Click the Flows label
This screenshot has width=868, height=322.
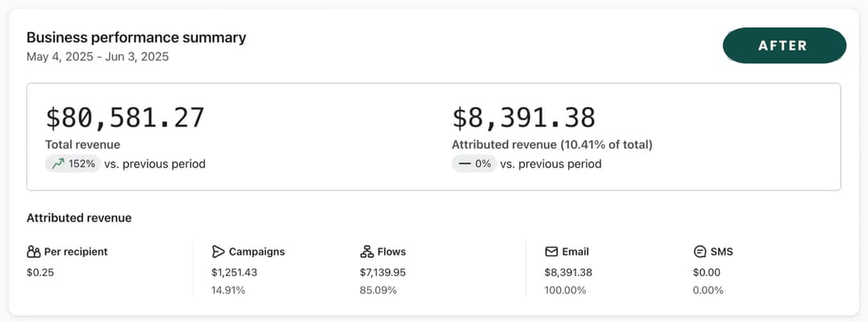(x=391, y=251)
